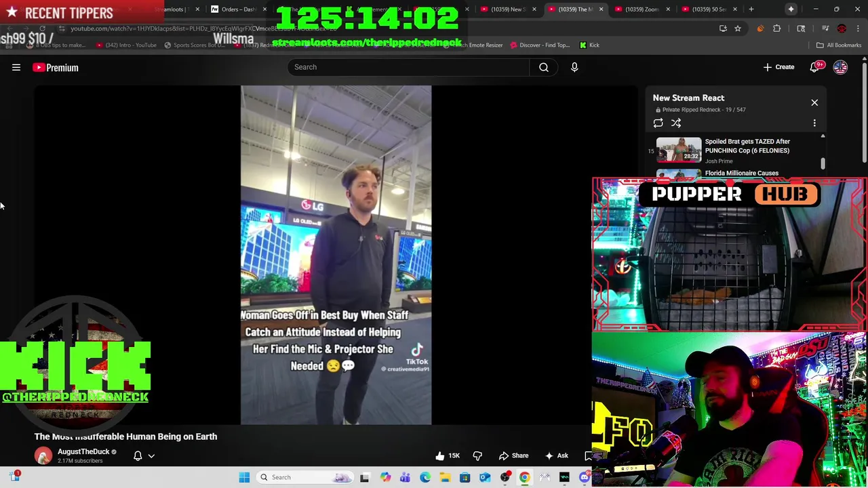Bookmark this page with star icon
This screenshot has height=488, width=868.
(738, 28)
